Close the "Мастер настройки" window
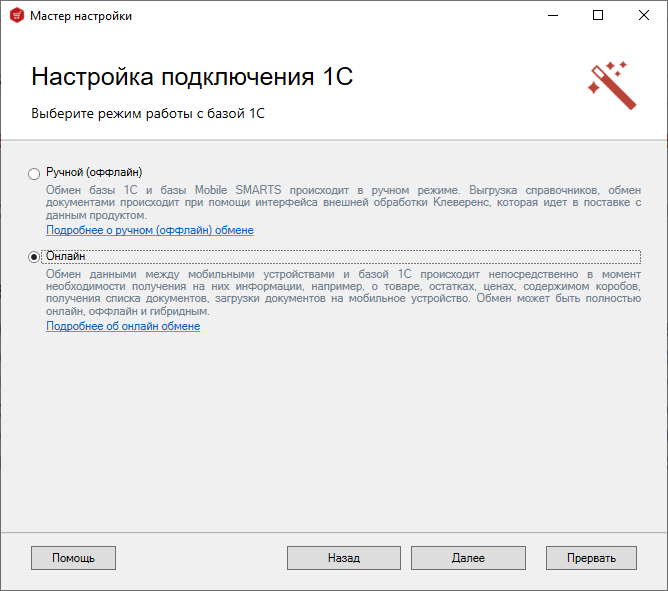The image size is (668, 591). point(644,15)
